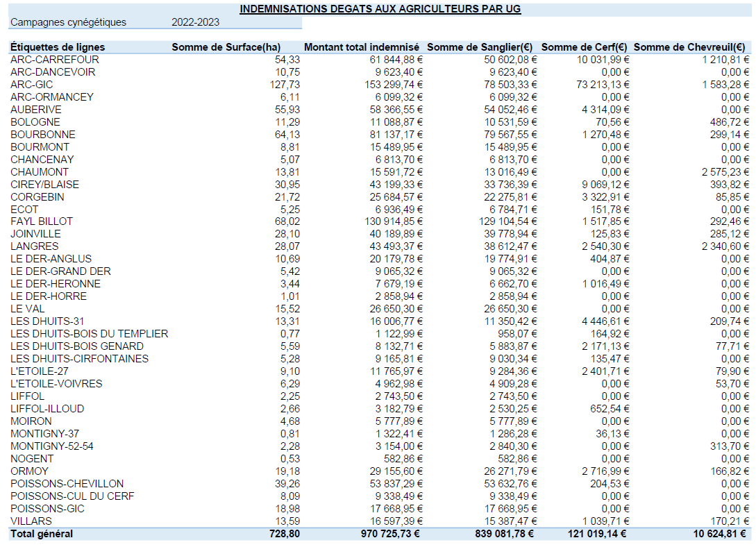
Task: Select the JOINVILLE row label
Action: point(35,234)
